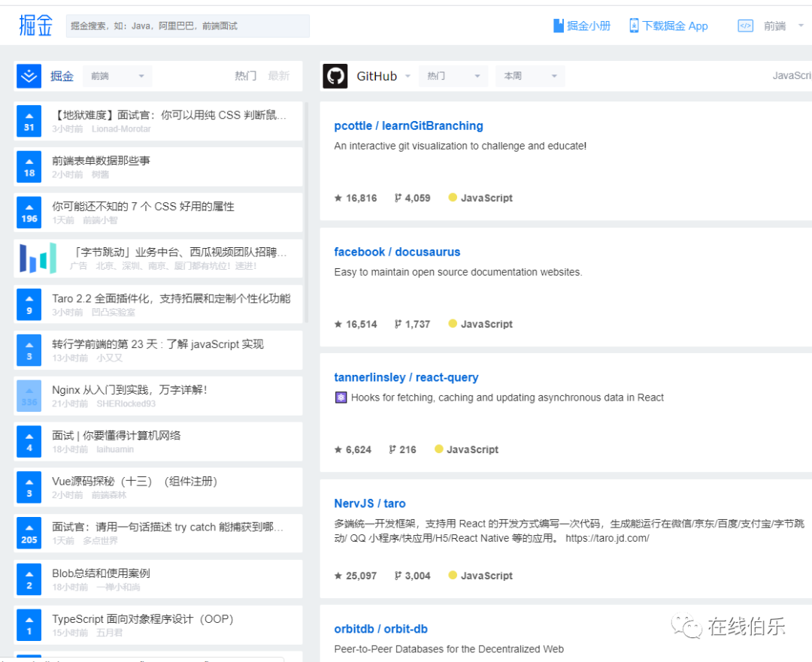Open post 面试 | 你要懂得计算机网络

[x=117, y=435]
